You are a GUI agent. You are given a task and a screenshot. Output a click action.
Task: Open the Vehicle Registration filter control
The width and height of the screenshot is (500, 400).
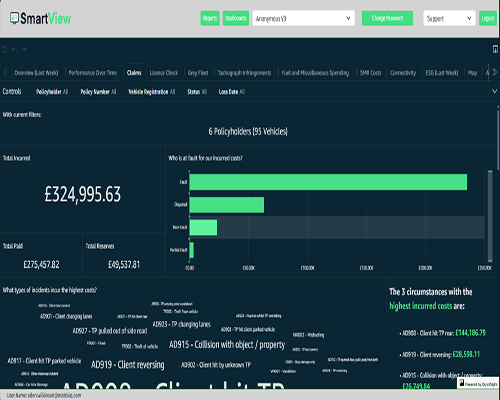[152, 92]
